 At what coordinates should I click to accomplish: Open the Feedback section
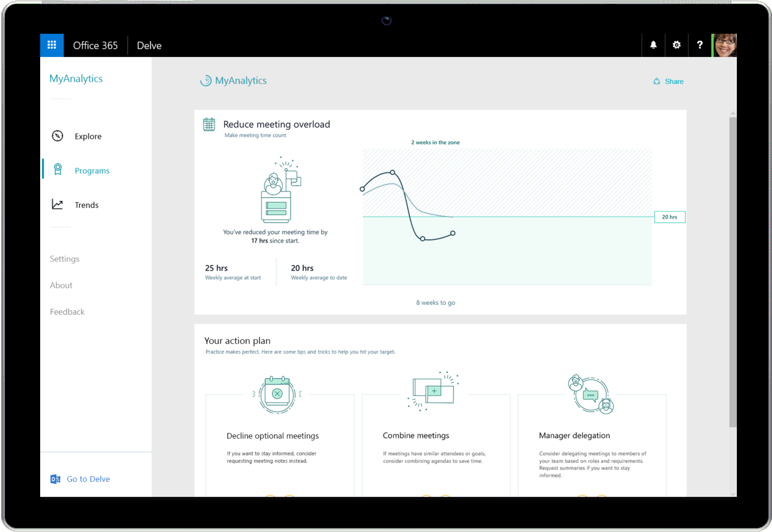(67, 312)
